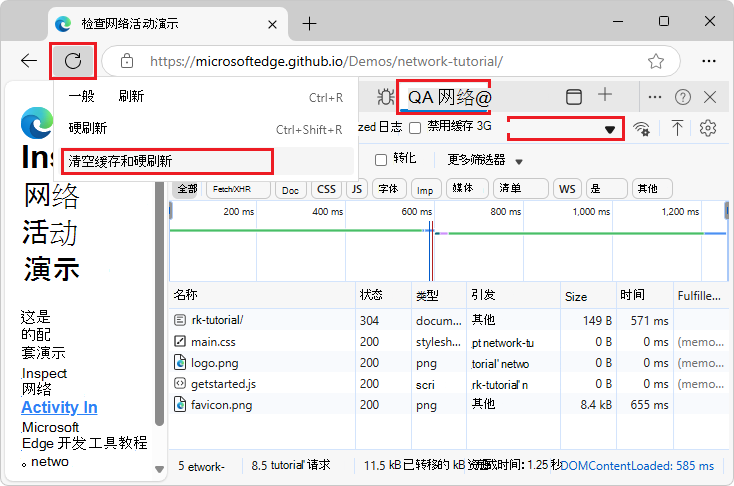Image resolution: width=734 pixels, height=486 pixels.
Task: Filter by WS requests
Action: tap(567, 189)
